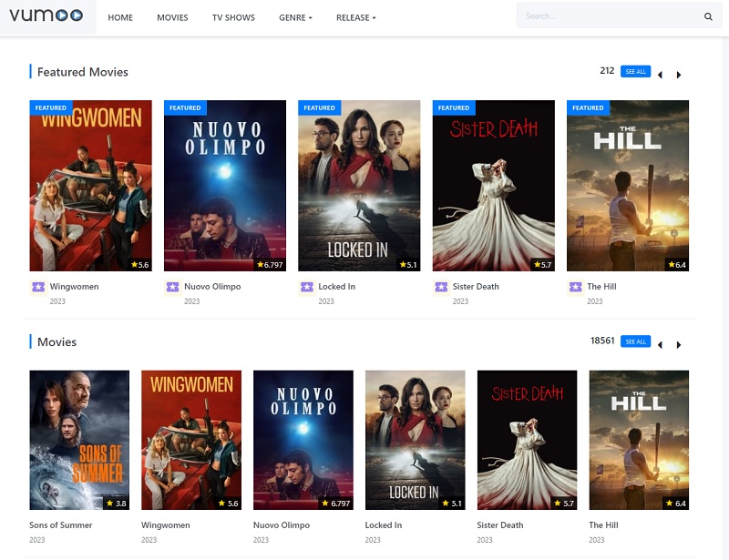Expand the GENRE dropdown menu
Screen dimensions: 729x560
tap(295, 17)
